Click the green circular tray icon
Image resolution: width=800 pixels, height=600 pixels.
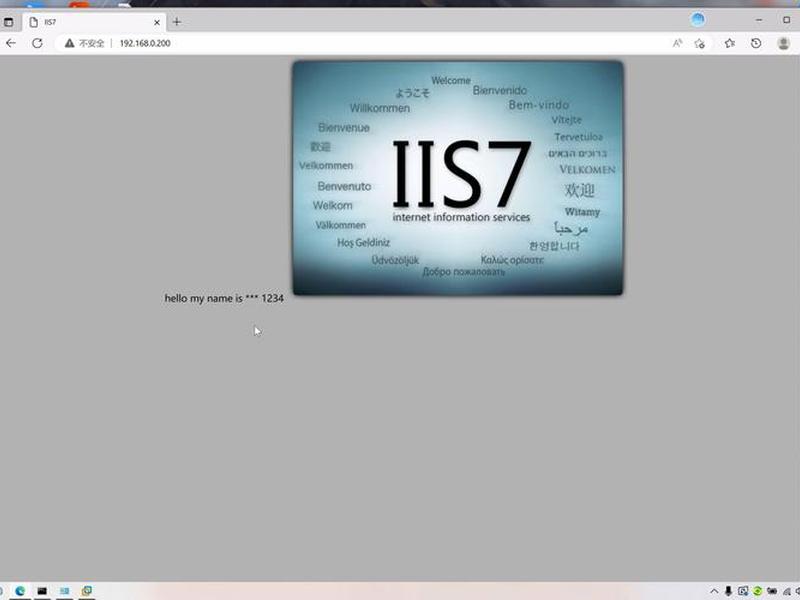(x=757, y=591)
